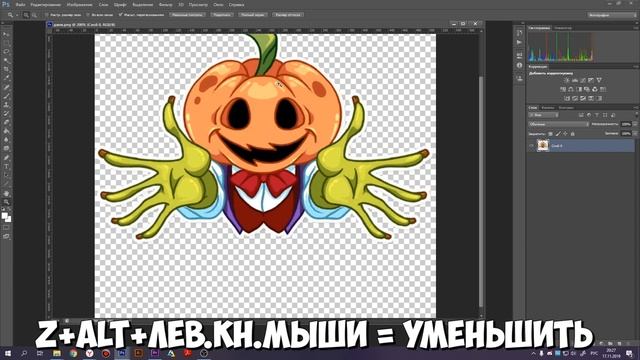The height and width of the screenshot is (360, 640).
Task: Select the Quick Selection tool
Action: pos(6,60)
